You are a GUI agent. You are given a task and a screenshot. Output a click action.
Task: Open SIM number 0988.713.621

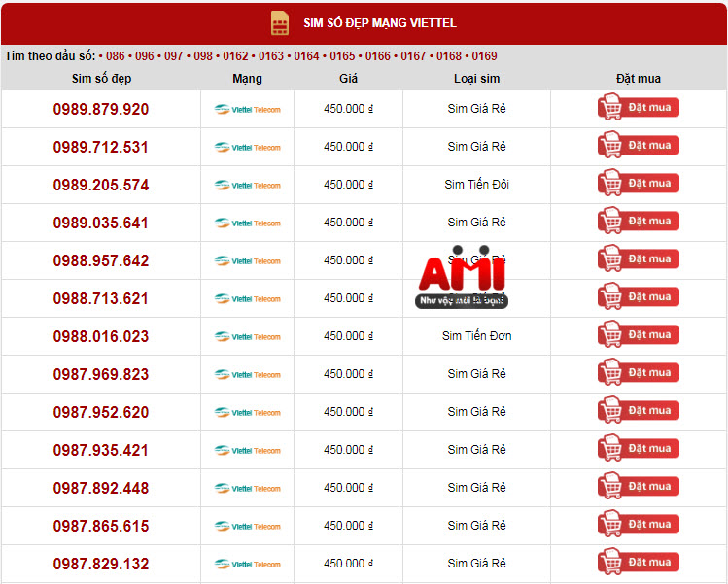[x=101, y=298]
